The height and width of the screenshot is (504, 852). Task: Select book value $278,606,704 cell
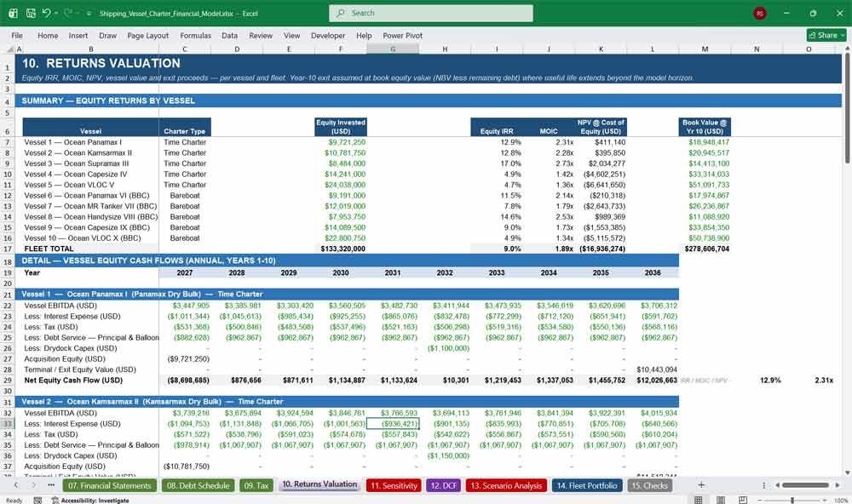click(705, 249)
